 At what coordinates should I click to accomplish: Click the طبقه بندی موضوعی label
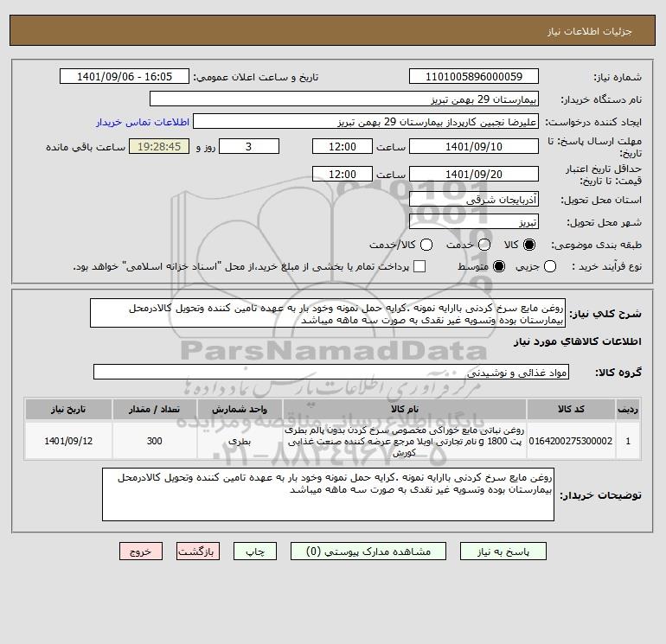[596, 245]
